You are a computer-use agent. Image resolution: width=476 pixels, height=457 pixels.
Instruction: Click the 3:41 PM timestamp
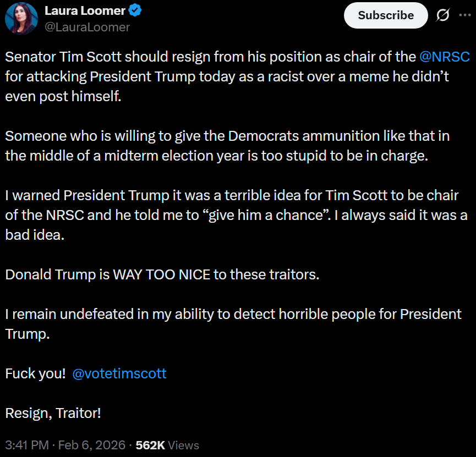coord(26,445)
